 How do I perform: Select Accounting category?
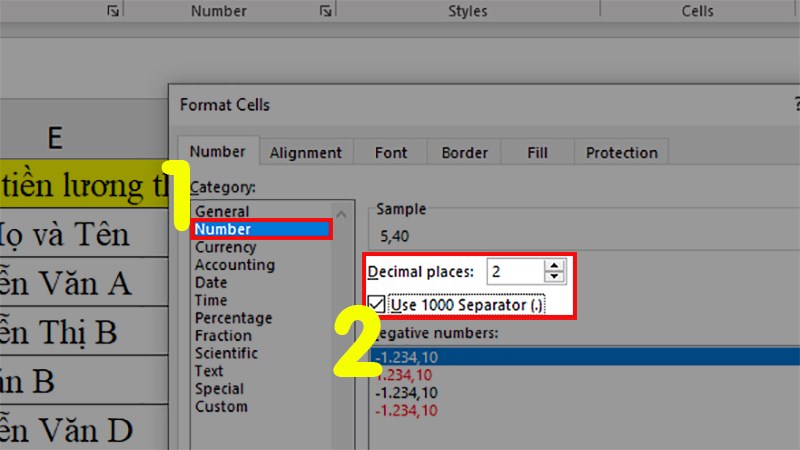pos(235,265)
